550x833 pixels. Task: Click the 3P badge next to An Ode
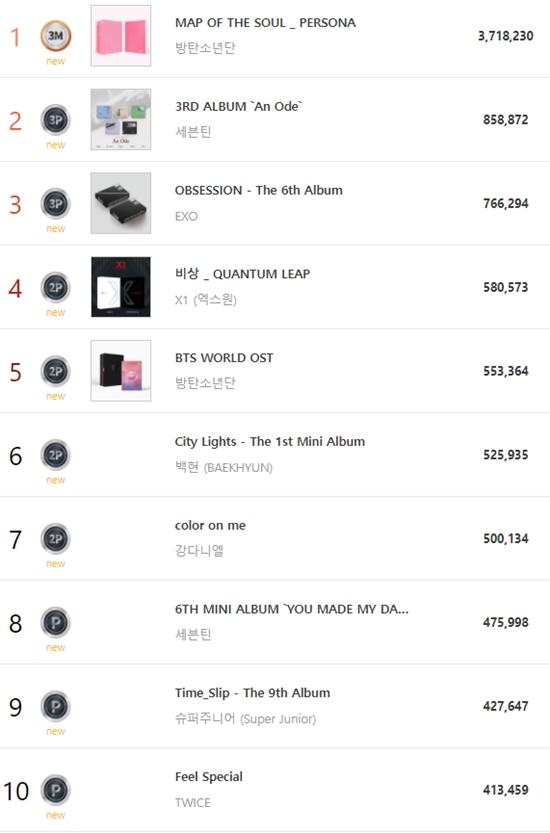pyautogui.click(x=55, y=120)
